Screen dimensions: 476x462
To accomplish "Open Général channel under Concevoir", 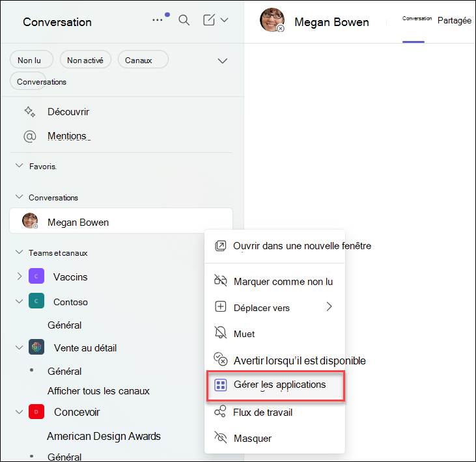I will tap(64, 457).
